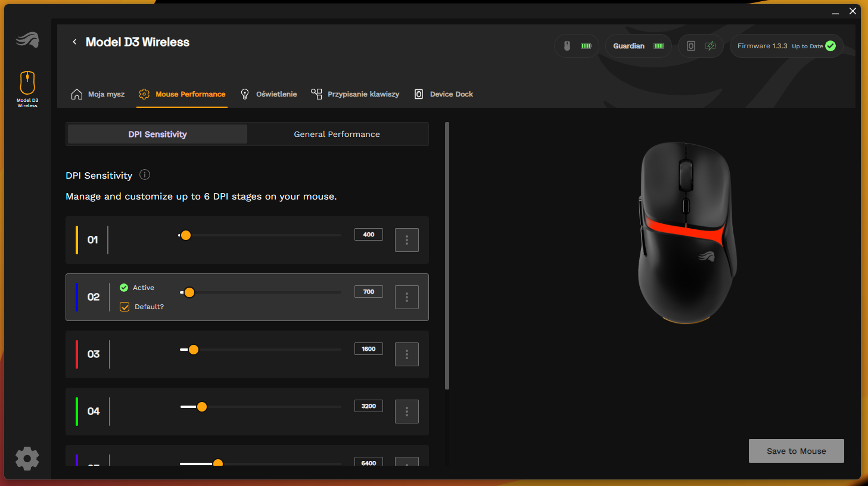Viewport: 868px width, 486px height.
Task: Open settings gear in sidebar
Action: (x=27, y=459)
